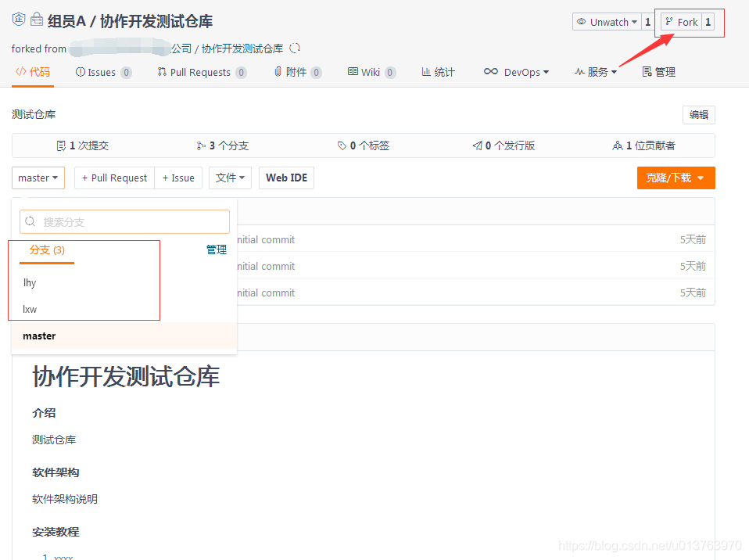Select the master branch in the list
Image resolution: width=749 pixels, height=560 pixels.
point(124,336)
